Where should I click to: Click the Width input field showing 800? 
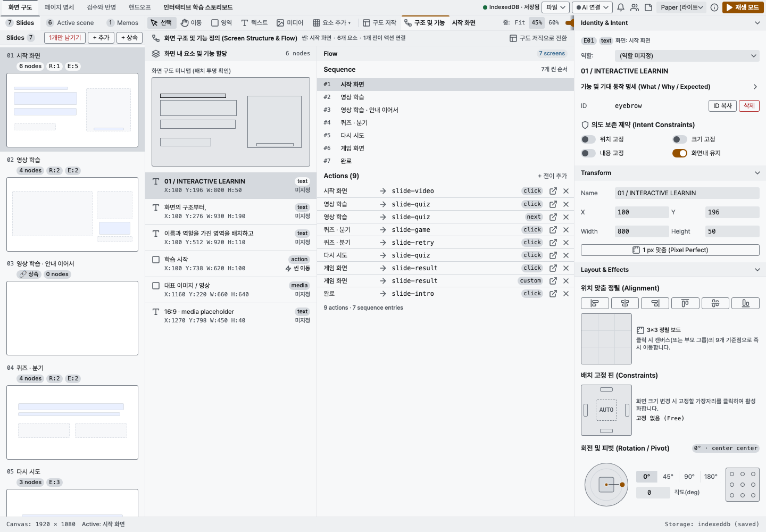(642, 231)
